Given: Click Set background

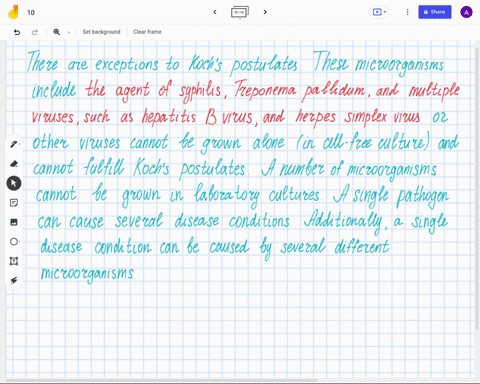Looking at the screenshot, I should click(101, 32).
